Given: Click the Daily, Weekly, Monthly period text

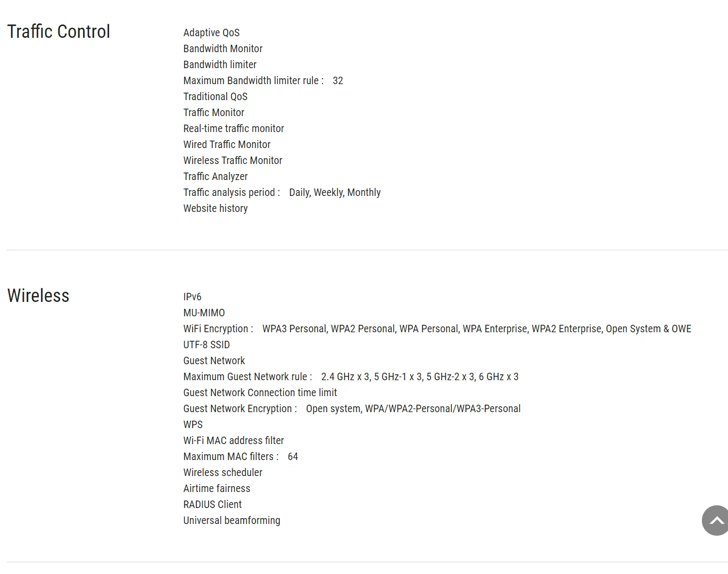Looking at the screenshot, I should 335,192.
